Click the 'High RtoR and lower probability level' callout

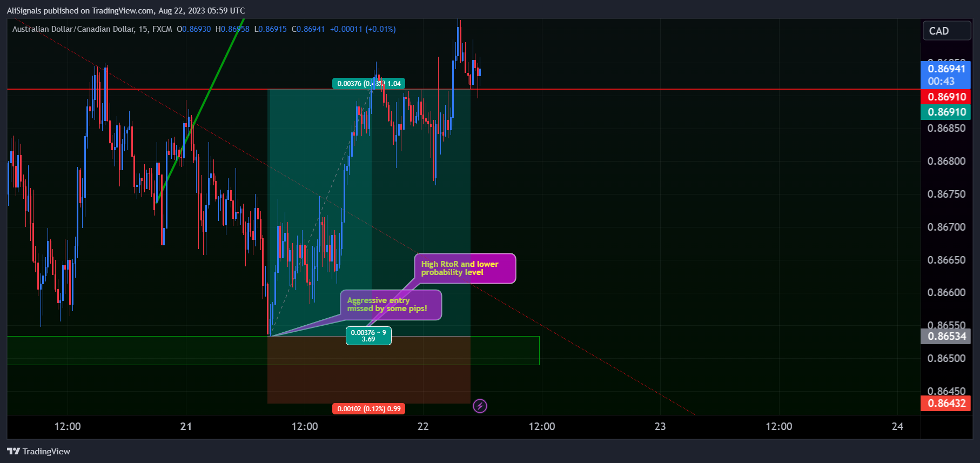pos(465,269)
